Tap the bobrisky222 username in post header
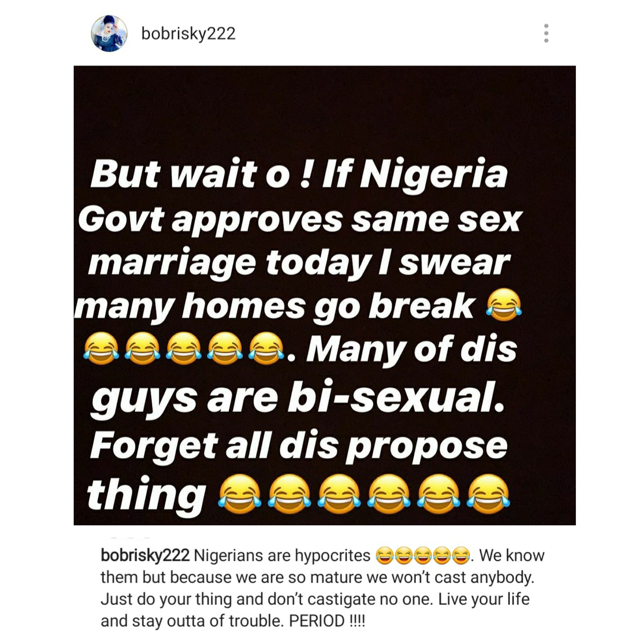The height and width of the screenshot is (644, 644). pyautogui.click(x=188, y=34)
